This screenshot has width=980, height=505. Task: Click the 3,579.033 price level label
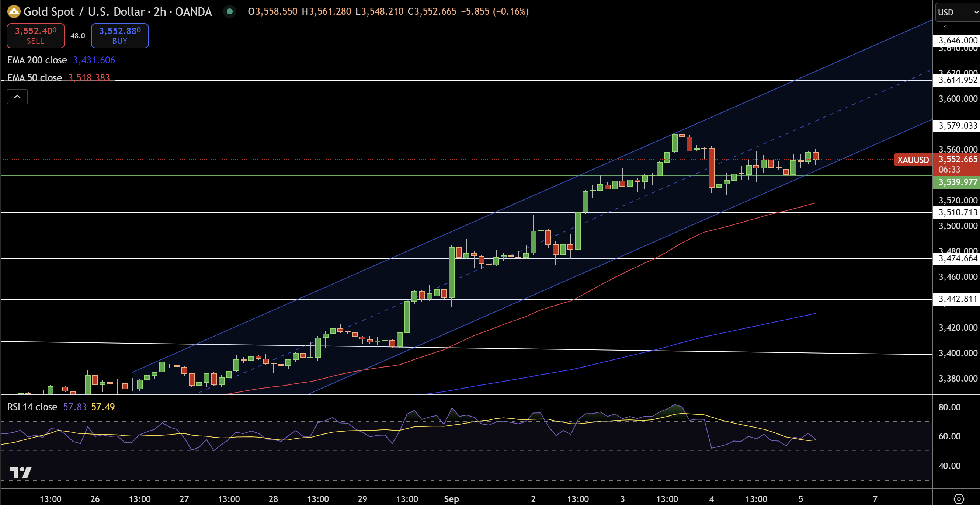(957, 125)
